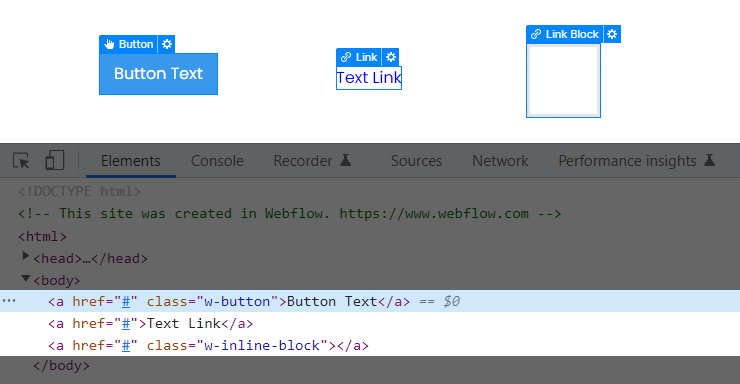Open the Performance insights tab
740x384 pixels.
pyautogui.click(x=637, y=161)
